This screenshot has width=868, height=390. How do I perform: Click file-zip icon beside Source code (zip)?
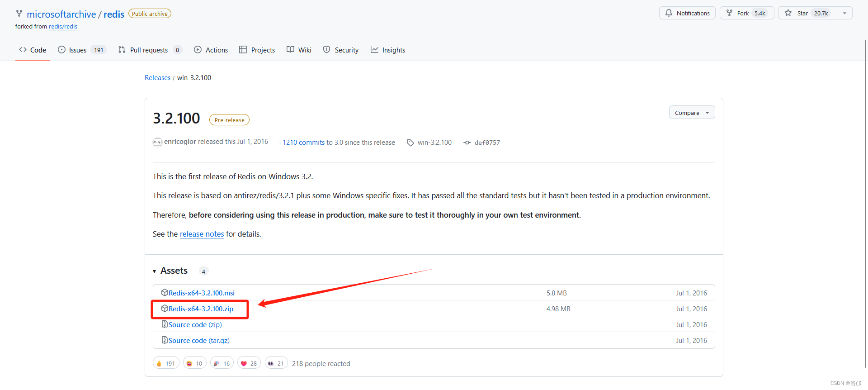coord(165,324)
